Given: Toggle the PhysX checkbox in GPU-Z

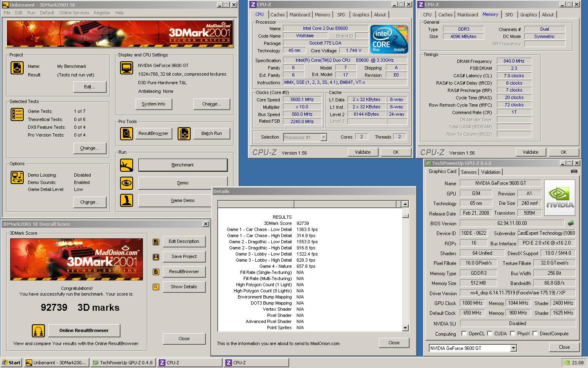Looking at the screenshot, I should tap(512, 334).
